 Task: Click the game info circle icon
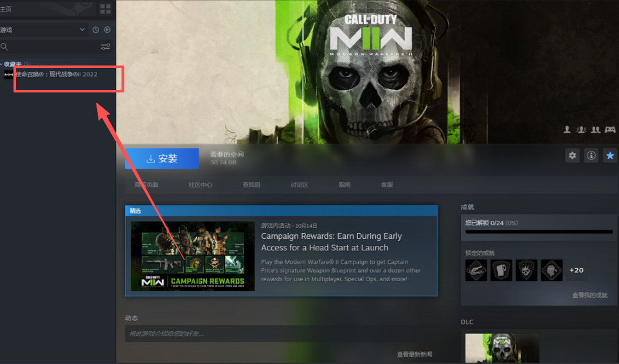591,155
